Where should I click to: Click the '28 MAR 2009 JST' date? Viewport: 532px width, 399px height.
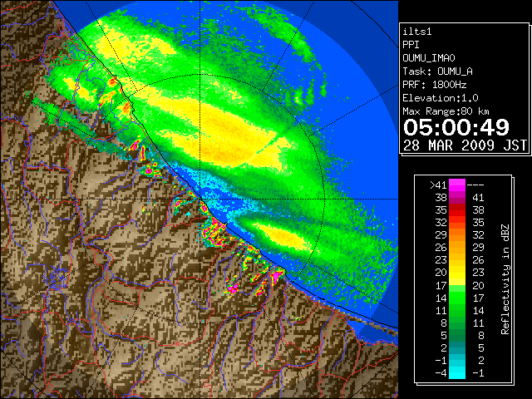coord(465,145)
